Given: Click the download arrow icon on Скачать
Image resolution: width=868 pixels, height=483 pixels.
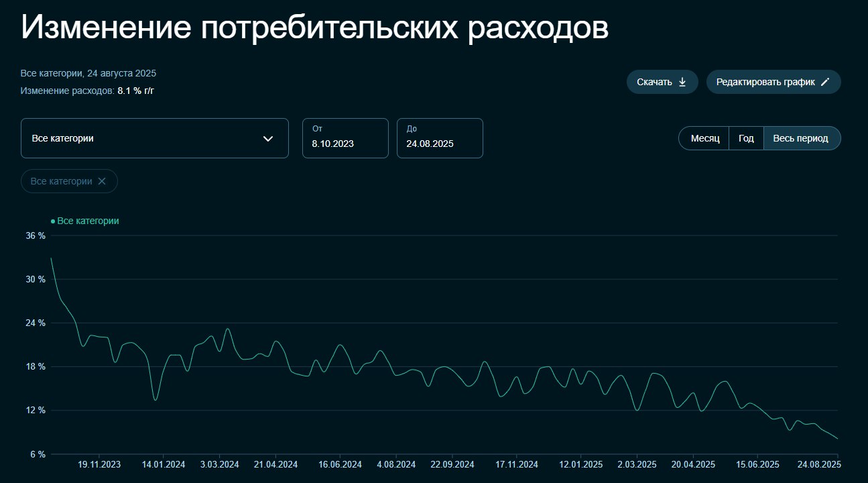Looking at the screenshot, I should click(x=682, y=82).
